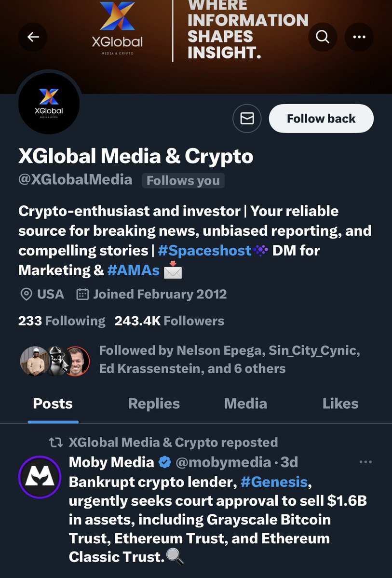View the 243.4K Followers list
The height and width of the screenshot is (578, 392).
pos(169,321)
